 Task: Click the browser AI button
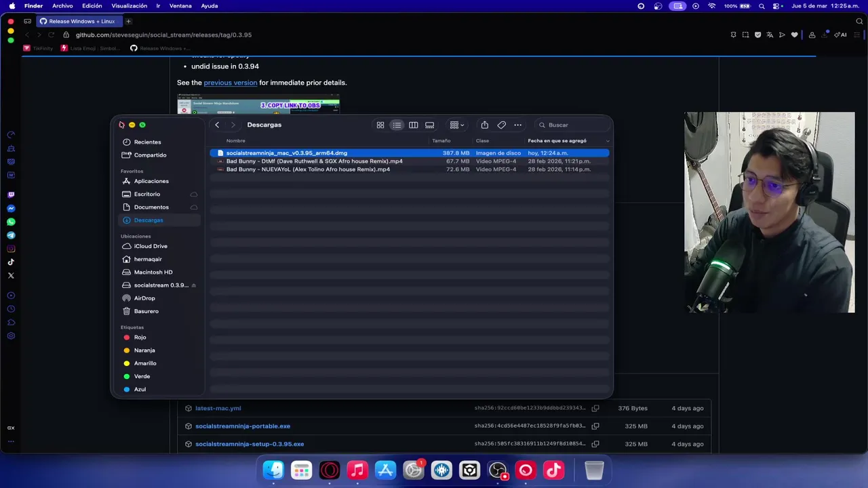tap(841, 35)
